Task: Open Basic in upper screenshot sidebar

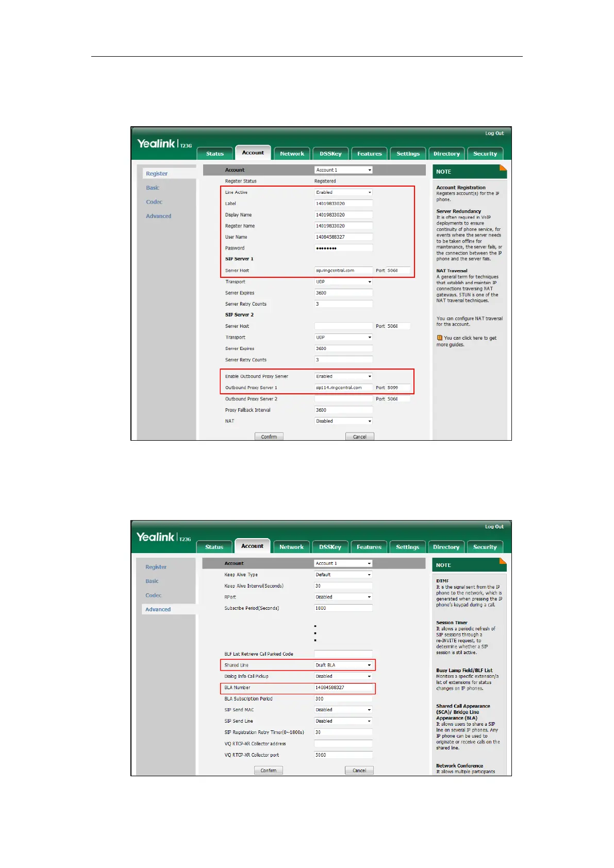Action: [x=153, y=188]
